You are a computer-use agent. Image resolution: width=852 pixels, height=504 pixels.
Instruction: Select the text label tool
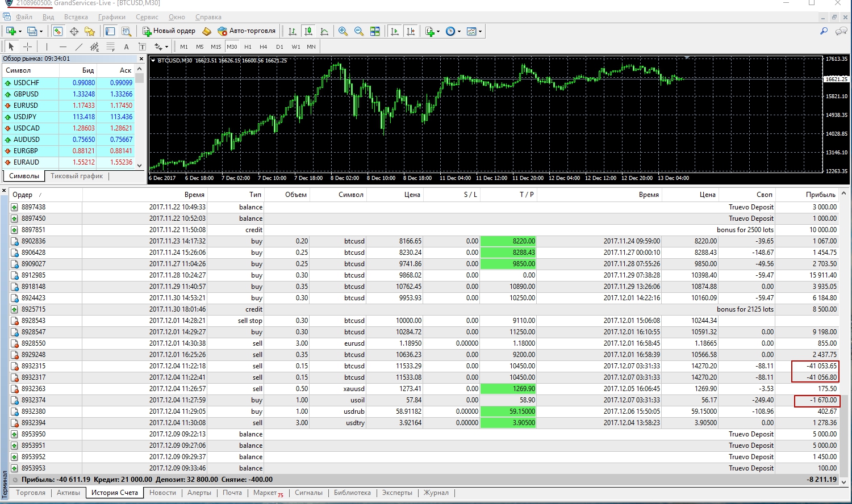point(142,47)
